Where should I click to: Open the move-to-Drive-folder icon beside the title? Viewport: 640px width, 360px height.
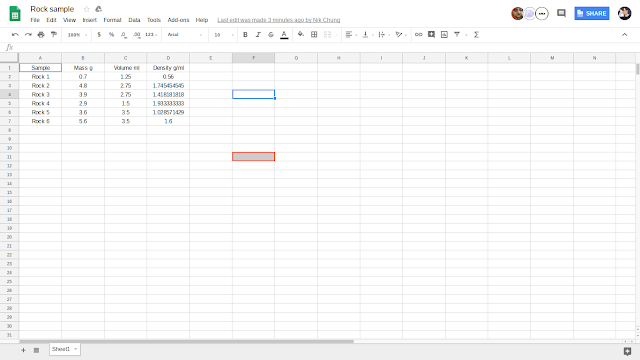tap(98, 9)
